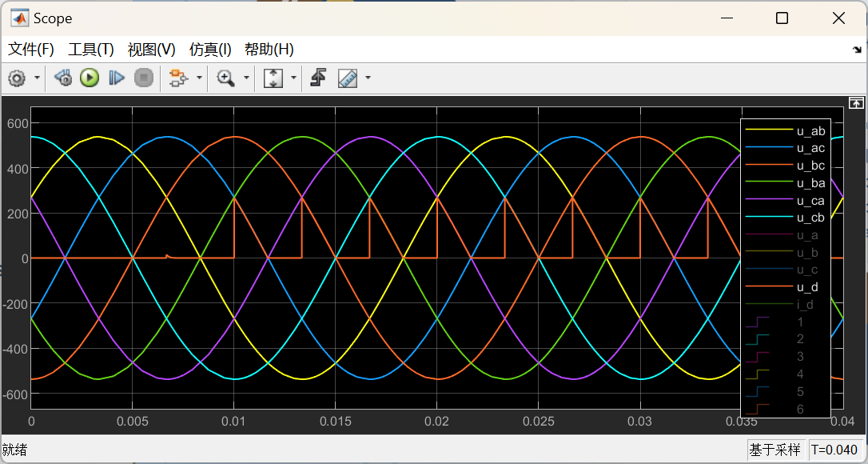Click the maximize axes button on plot
Viewport: 868px width, 464px height.
pos(856,103)
